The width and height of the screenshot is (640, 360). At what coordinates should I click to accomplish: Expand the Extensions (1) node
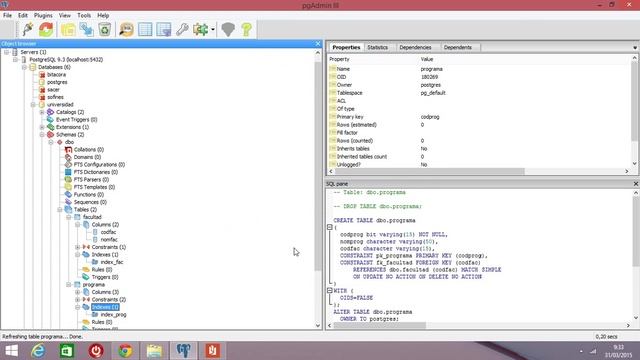tap(42, 127)
